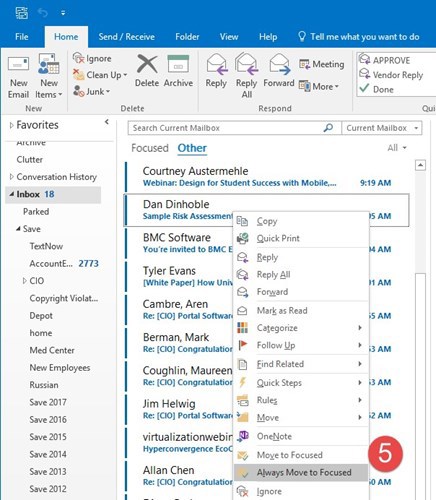Choose Quick Print from context menu
Image resolution: width=436 pixels, height=500 pixels.
[x=301, y=238]
